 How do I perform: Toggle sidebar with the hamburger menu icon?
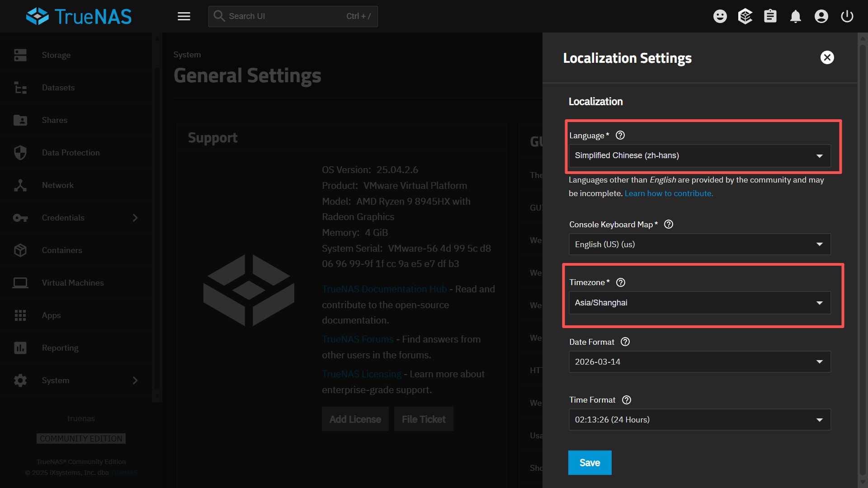tap(184, 16)
